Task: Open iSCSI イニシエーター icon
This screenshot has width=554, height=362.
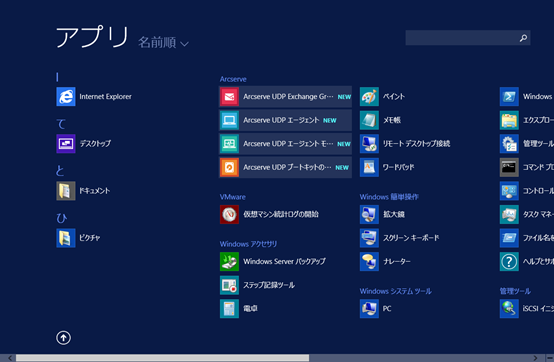Action: (509, 309)
